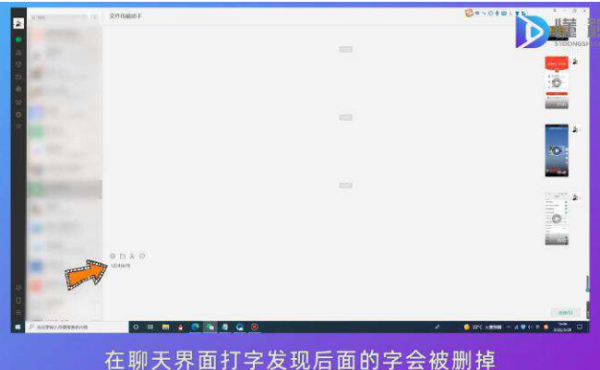Image resolution: width=600 pixels, height=370 pixels.
Task: Click the WeChat icon on the taskbar
Action: [210, 327]
